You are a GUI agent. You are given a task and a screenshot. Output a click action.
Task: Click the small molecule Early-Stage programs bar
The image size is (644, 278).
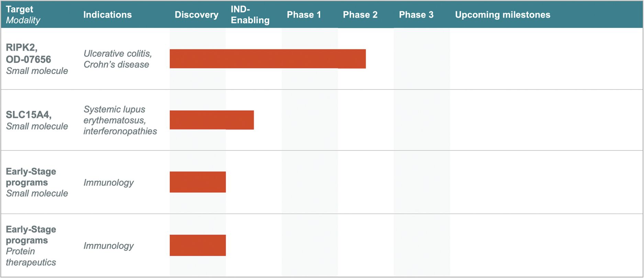coord(198,182)
